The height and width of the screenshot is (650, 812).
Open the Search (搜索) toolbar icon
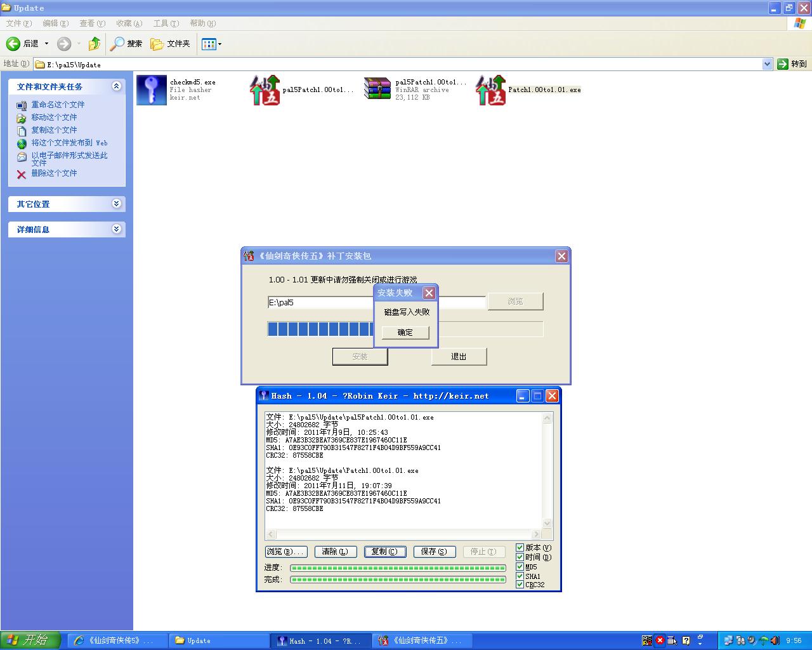coord(117,44)
